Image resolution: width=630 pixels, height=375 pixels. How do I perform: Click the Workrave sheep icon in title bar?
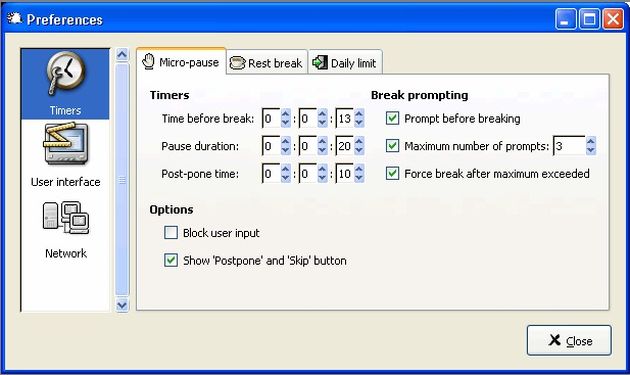click(14, 18)
